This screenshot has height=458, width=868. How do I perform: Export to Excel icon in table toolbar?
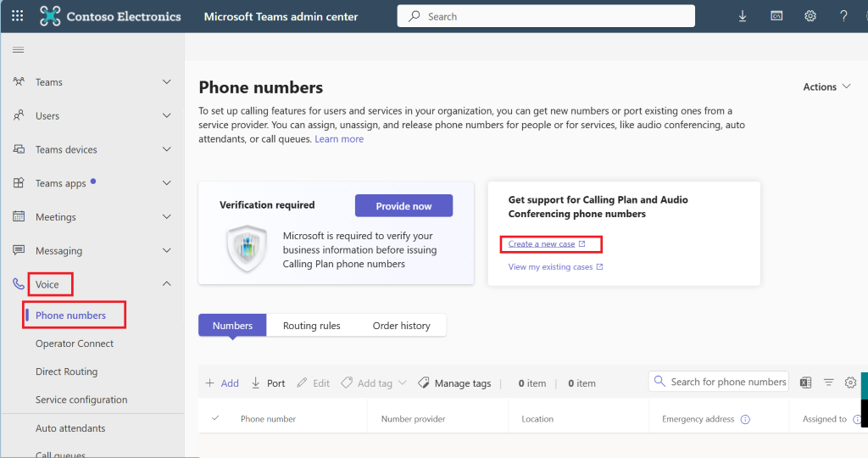(x=805, y=383)
